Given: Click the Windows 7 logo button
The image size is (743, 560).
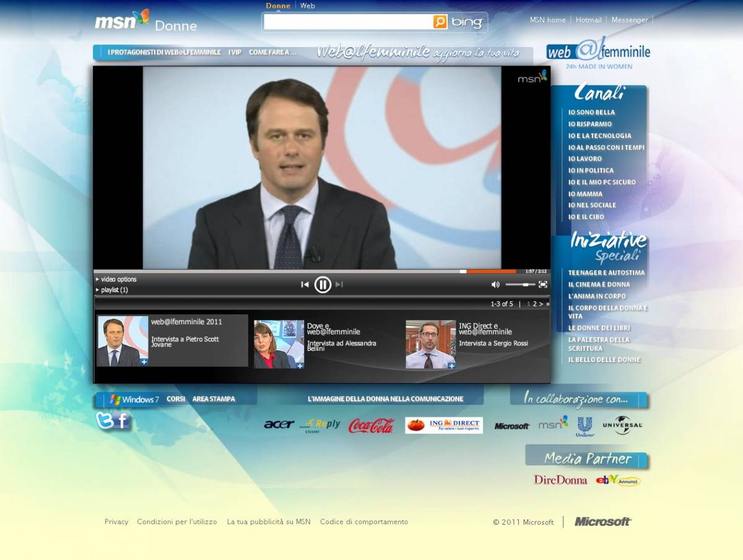Looking at the screenshot, I should point(134,400).
